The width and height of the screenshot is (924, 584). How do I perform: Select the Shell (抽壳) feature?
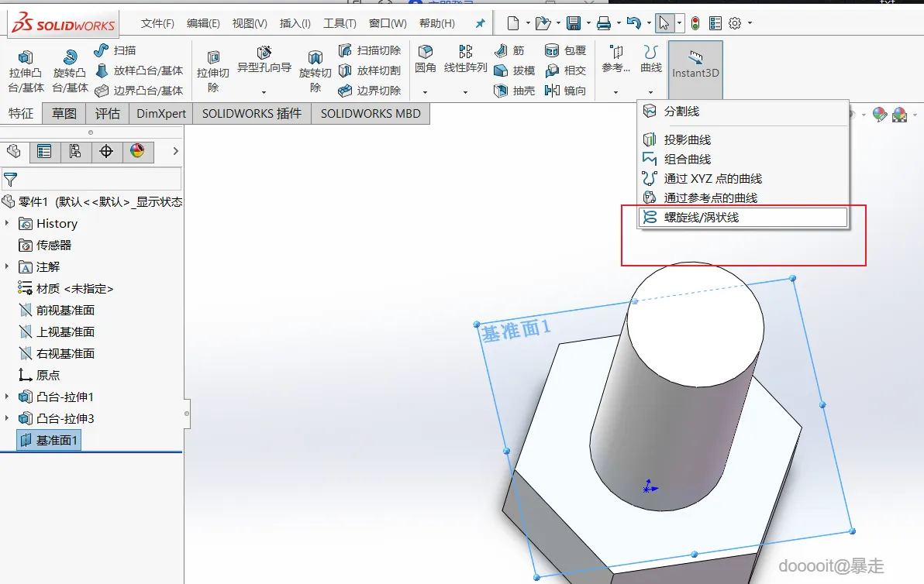click(x=515, y=91)
